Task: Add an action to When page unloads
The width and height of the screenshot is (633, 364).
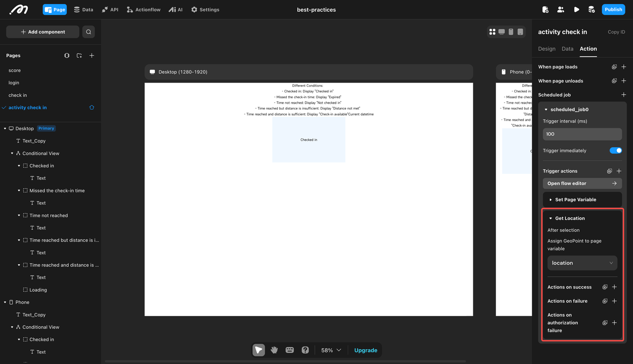Action: tap(624, 81)
